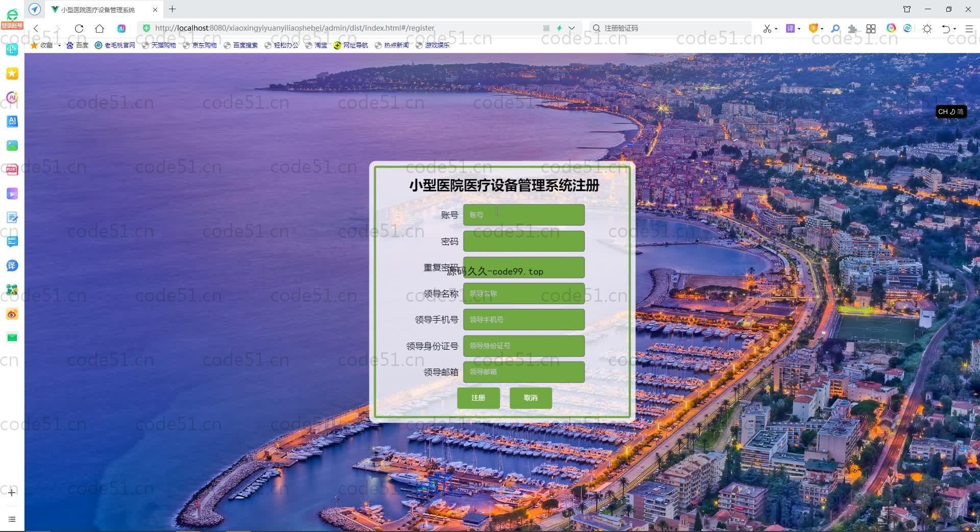Click the AI assistant icon beside home

coord(121,29)
